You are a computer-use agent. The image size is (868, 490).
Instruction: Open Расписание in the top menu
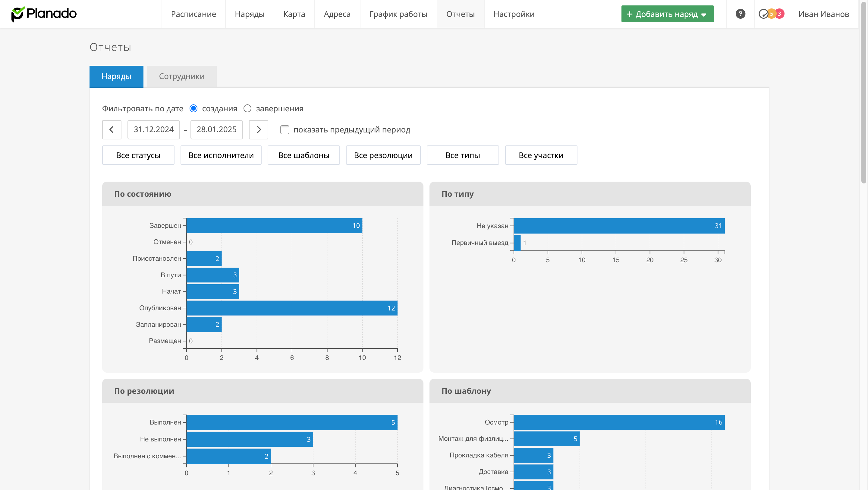[x=193, y=14]
